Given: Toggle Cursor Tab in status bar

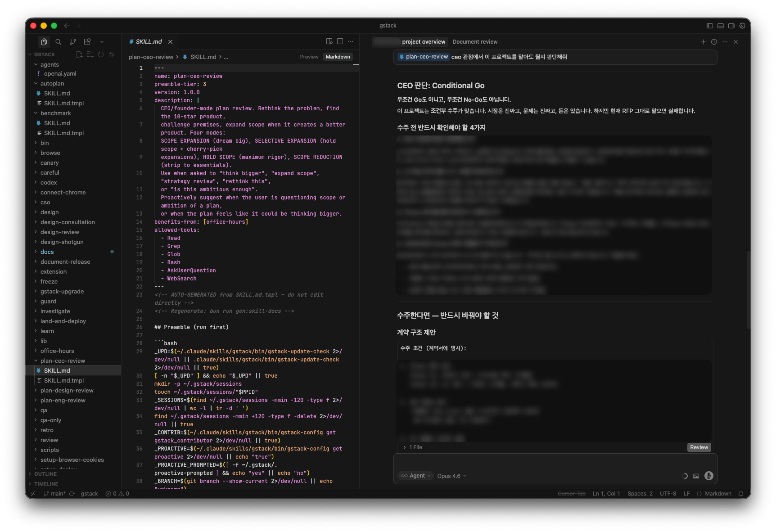Looking at the screenshot, I should pyautogui.click(x=572, y=494).
